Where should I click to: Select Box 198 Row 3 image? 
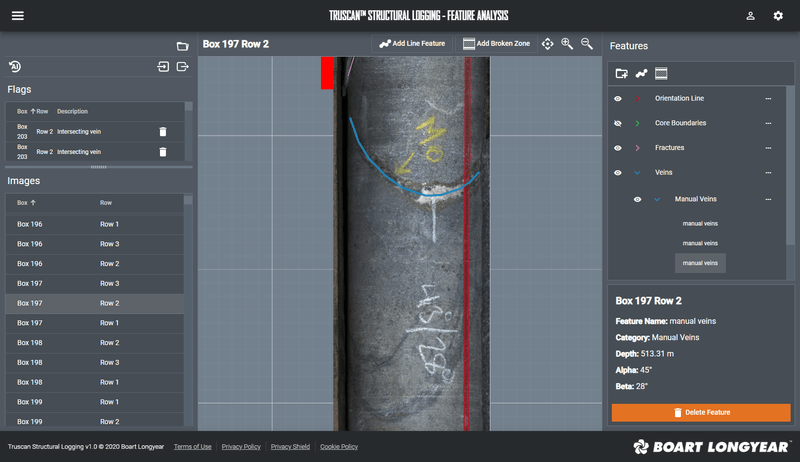[x=95, y=362]
